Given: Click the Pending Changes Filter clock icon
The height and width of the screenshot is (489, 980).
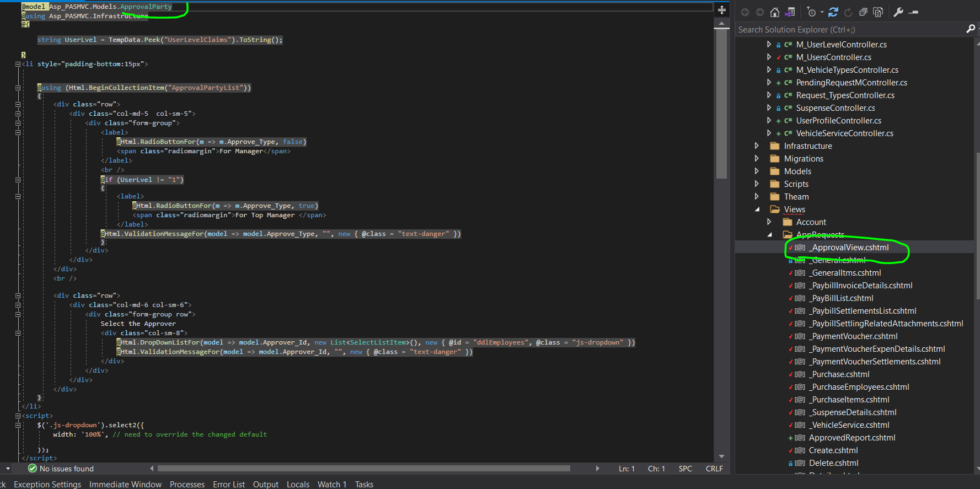Looking at the screenshot, I should [811, 12].
